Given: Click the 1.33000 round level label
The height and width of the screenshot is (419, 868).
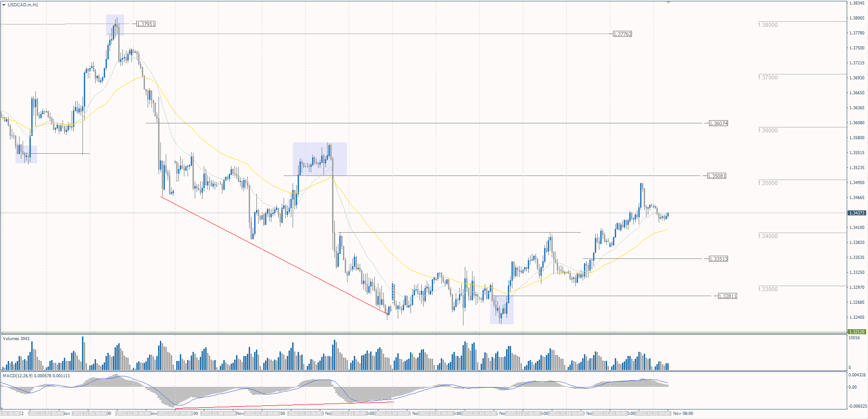Looking at the screenshot, I should click(768, 289).
